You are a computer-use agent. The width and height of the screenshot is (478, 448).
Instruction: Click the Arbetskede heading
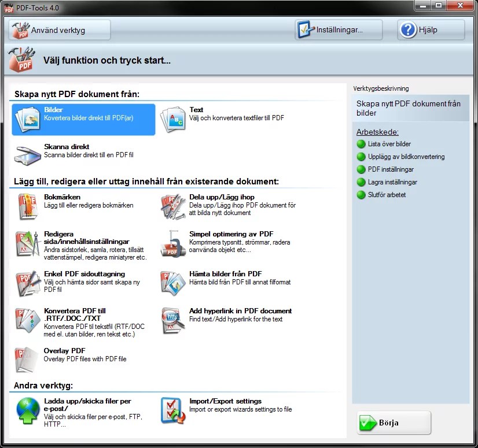[377, 132]
